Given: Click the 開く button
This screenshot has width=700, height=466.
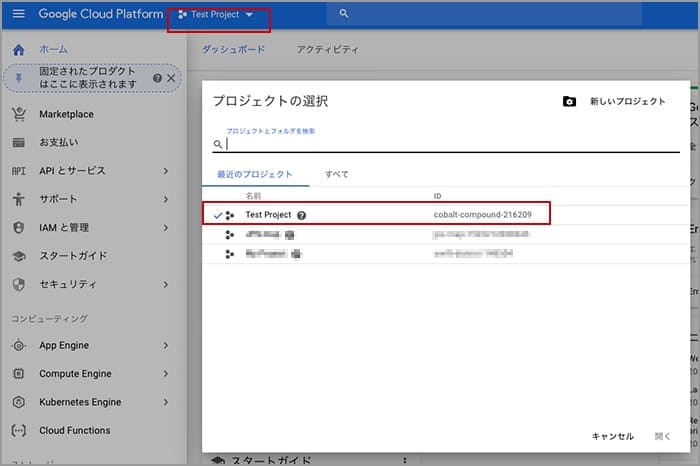Looking at the screenshot, I should [662, 437].
